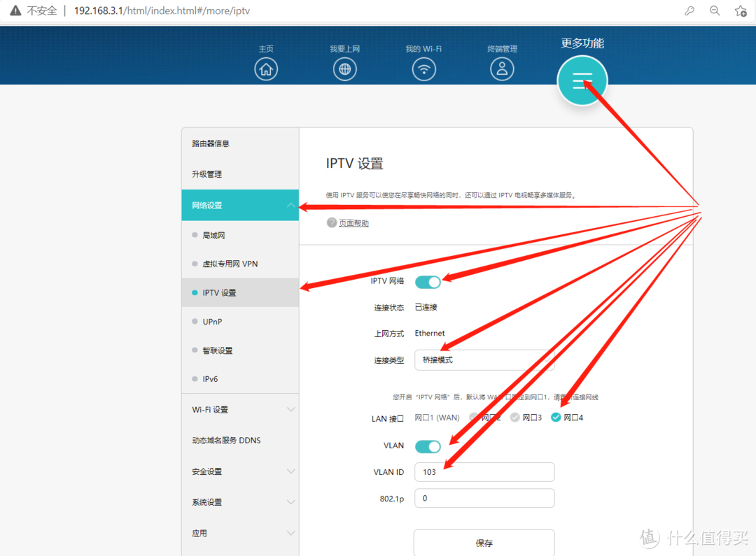This screenshot has width=756, height=556.
Task: Open the 更多功能 hamburger menu icon
Action: [582, 80]
